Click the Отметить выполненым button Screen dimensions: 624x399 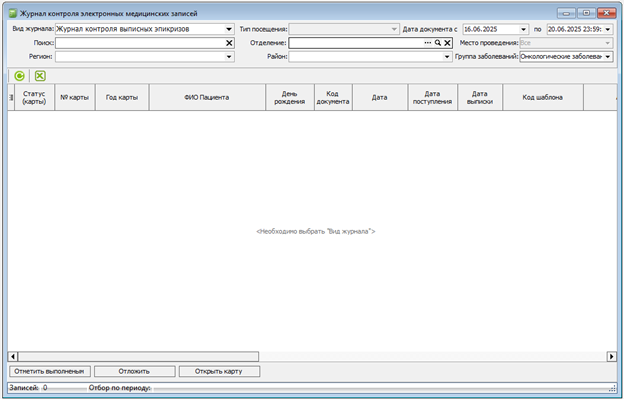click(50, 371)
